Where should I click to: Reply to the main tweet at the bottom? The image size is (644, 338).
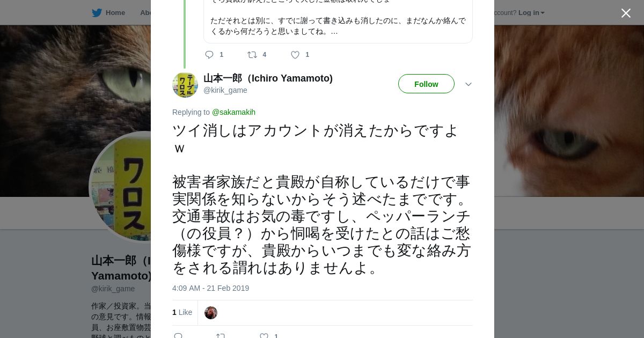179,336
